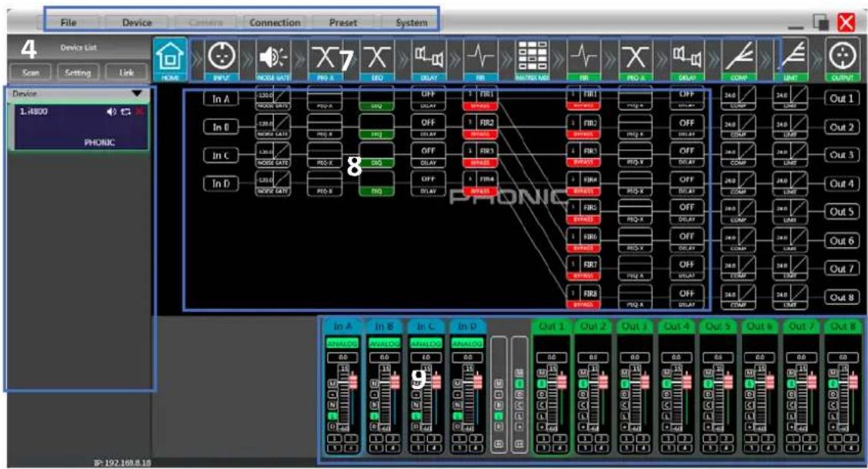Open the In A noise gate block

[273, 98]
